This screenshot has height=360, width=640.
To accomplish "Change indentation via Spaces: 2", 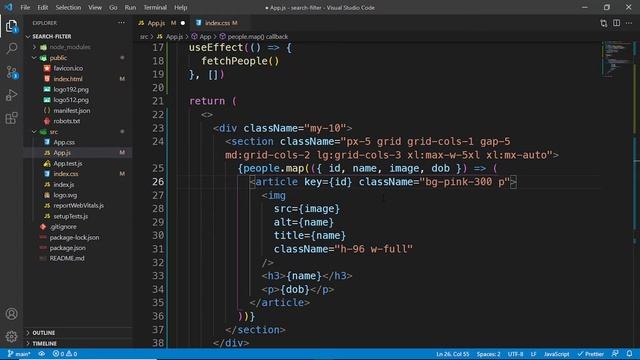I will point(488,354).
